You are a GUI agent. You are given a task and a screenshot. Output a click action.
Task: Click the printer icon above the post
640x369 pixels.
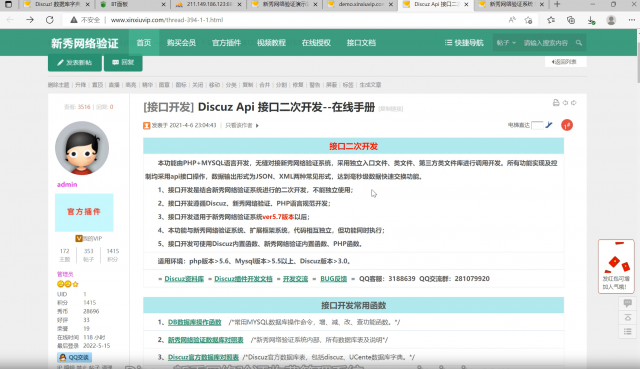[x=556, y=103]
